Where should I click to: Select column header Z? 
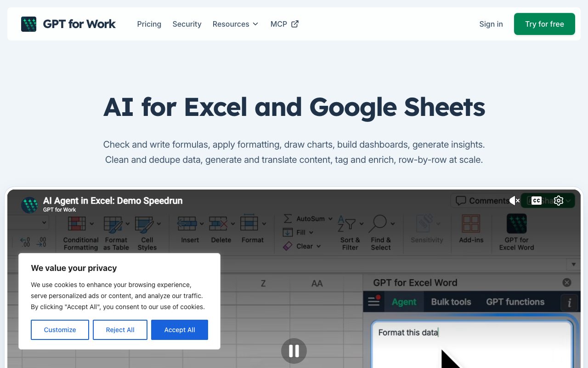point(263,283)
